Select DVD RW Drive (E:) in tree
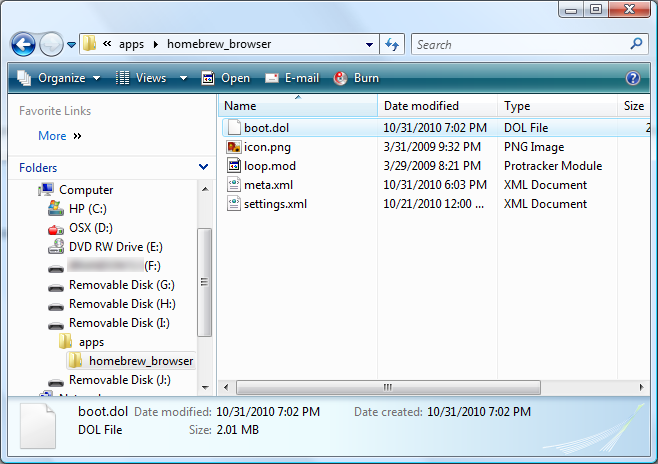Screen dimensions: 658x464 (x=115, y=247)
